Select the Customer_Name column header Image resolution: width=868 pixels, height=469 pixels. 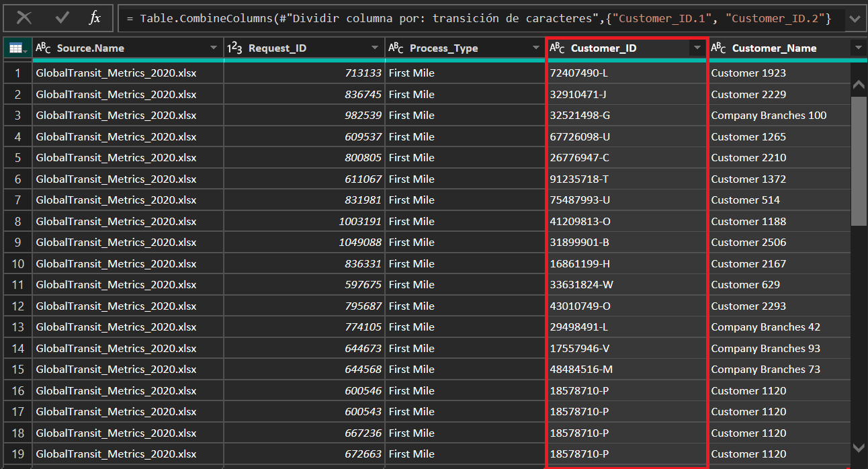click(x=787, y=48)
